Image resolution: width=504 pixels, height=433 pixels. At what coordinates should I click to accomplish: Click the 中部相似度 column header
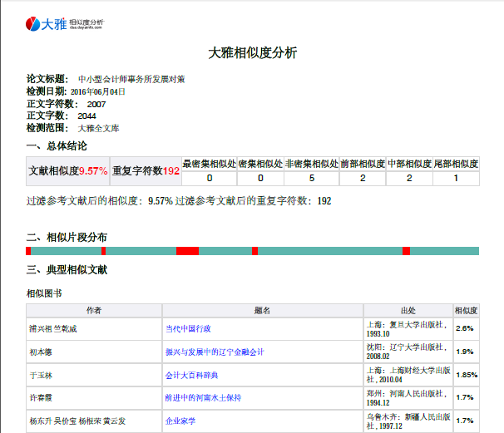tap(409, 164)
